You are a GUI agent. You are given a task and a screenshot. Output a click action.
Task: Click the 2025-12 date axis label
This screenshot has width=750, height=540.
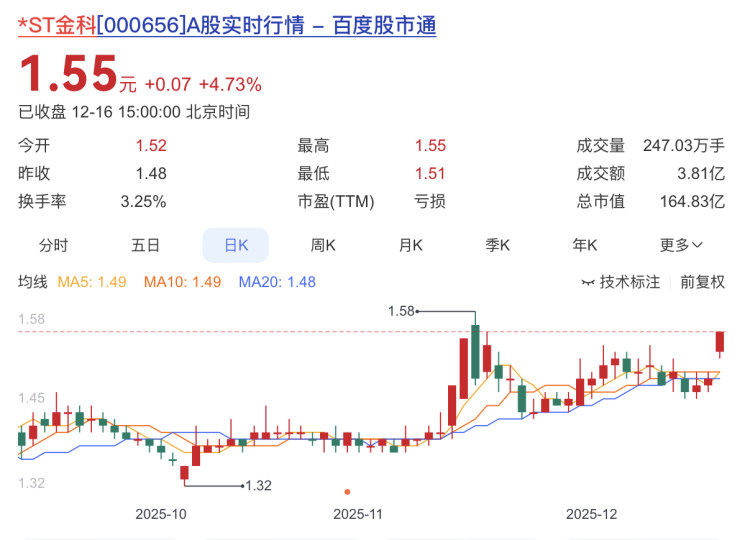tap(592, 514)
